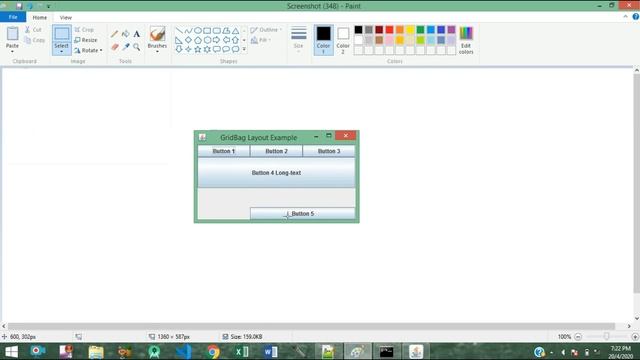Screen dimensions: 640x360
Task: Click the zoom out minus button
Action: coord(578,337)
